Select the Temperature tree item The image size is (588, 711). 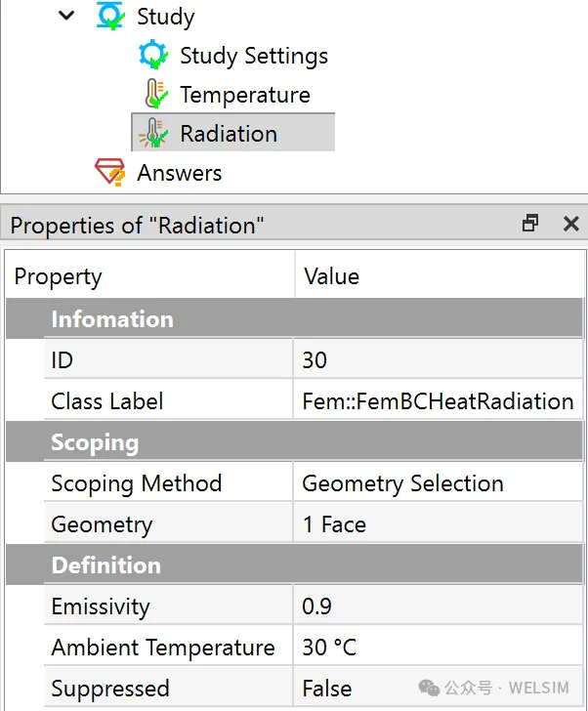tap(244, 95)
